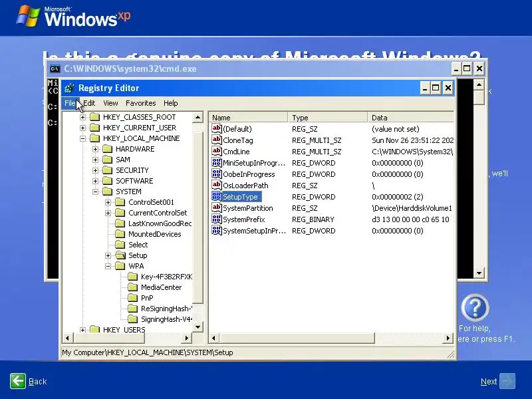This screenshot has height=399, width=532.
Task: Click the values pane scroll-right arrow
Action: pos(448,338)
